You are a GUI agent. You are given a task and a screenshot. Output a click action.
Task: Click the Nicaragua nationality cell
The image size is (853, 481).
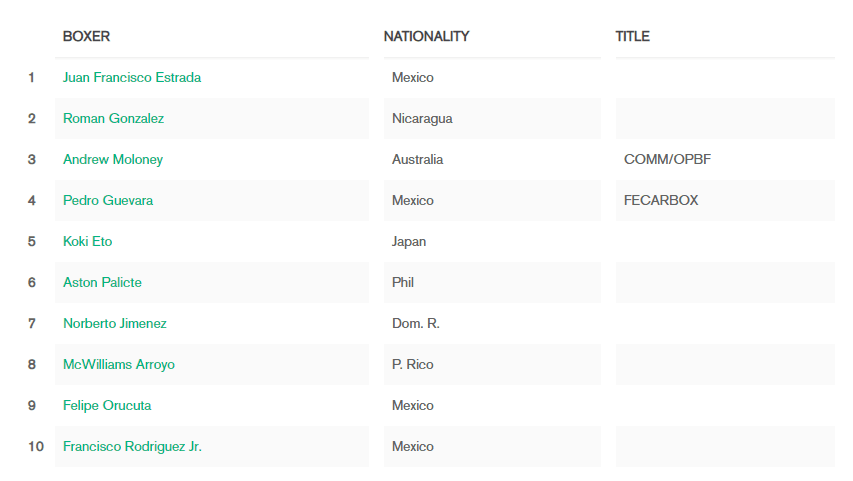[422, 118]
